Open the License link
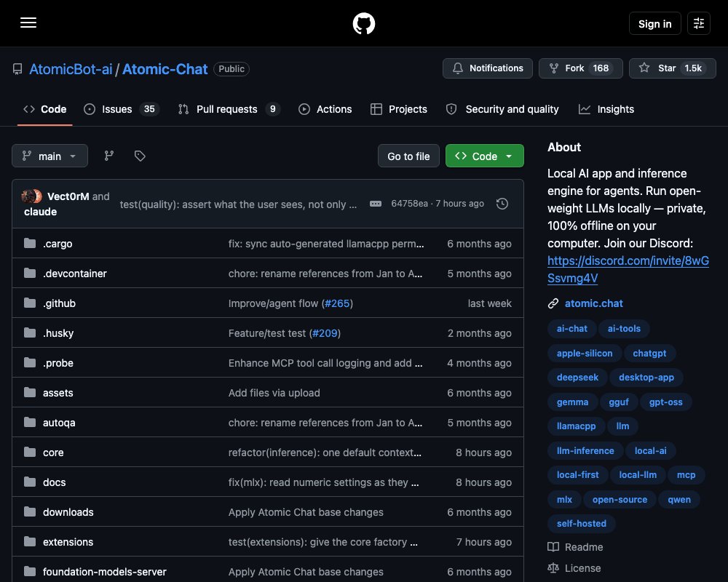The width and height of the screenshot is (728, 582). click(x=574, y=568)
